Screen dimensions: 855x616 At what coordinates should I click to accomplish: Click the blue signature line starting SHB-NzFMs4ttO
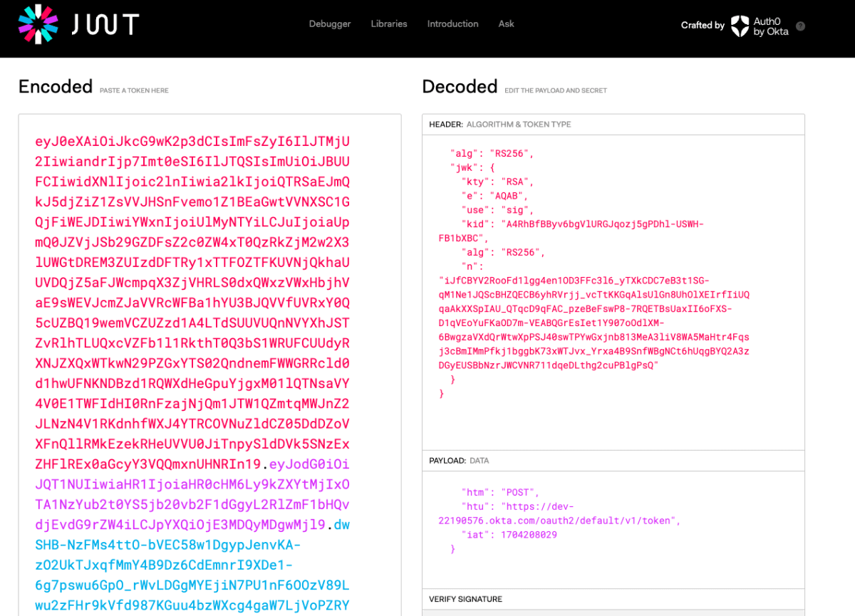click(168, 545)
